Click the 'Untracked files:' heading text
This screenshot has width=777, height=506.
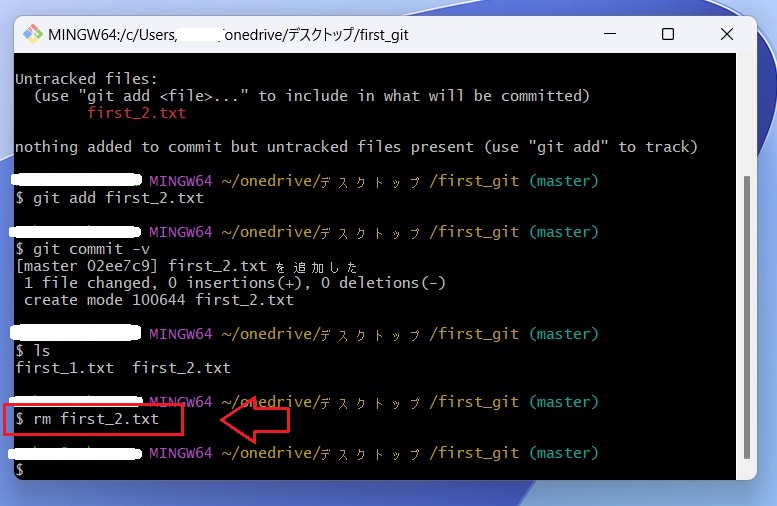click(x=85, y=79)
